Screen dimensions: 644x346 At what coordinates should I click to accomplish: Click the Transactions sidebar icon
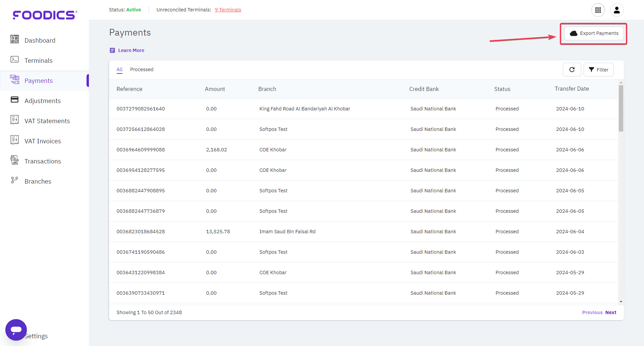tap(14, 160)
